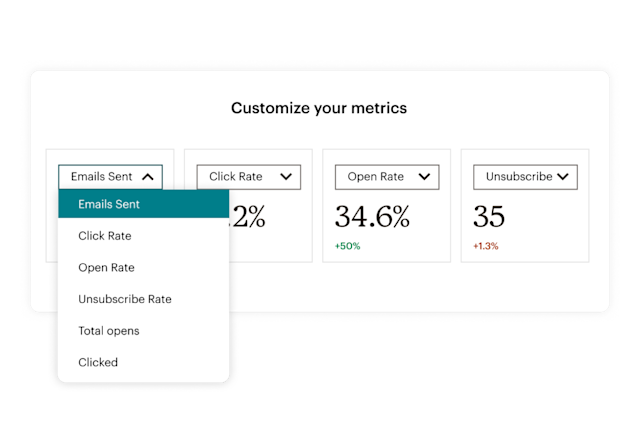Click the down chevron beside Open Rate
Screen dimensions: 640x443
pyautogui.click(x=425, y=177)
